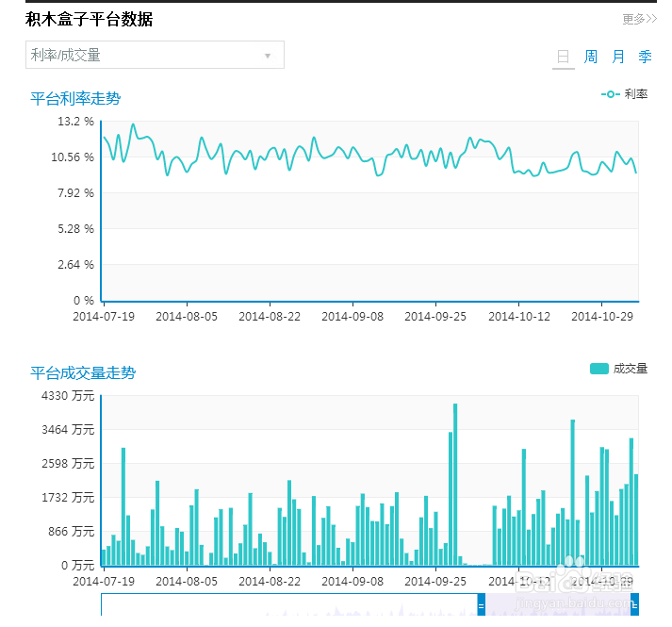This screenshot has width=672, height=627.
Task: Click 2014-09-25 label on volume chart
Action: coord(435,582)
